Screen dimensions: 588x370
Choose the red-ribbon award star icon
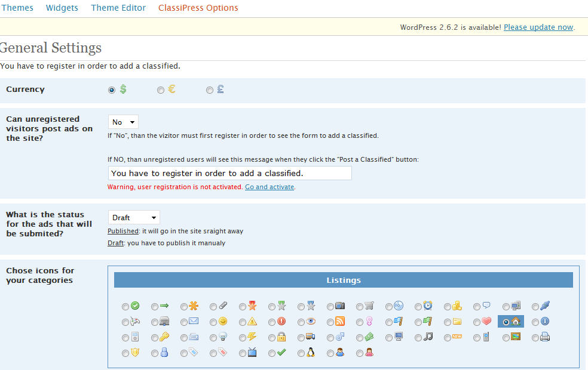[252, 306]
